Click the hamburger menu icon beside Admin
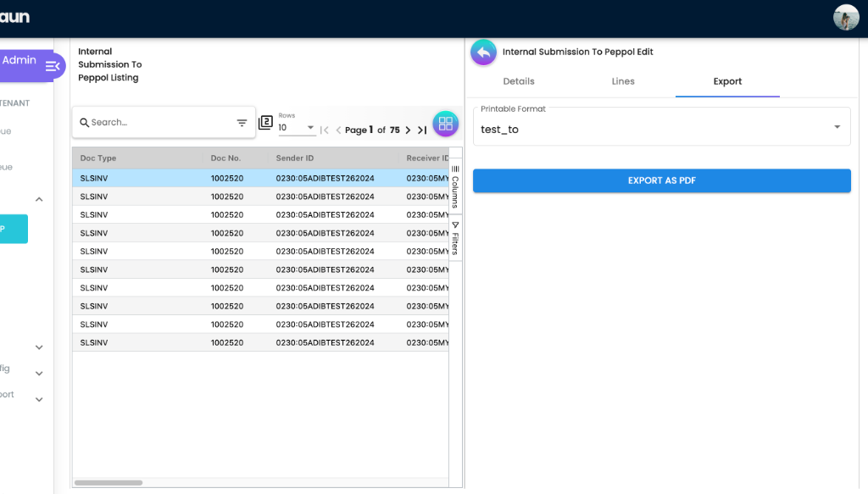This screenshot has width=868, height=494. 53,65
